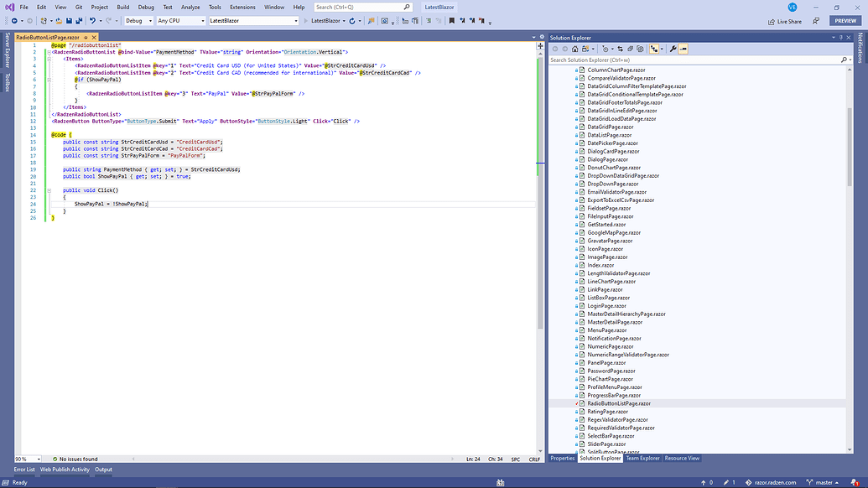Click the PREVIEW button
868x488 pixels.
tap(845, 20)
